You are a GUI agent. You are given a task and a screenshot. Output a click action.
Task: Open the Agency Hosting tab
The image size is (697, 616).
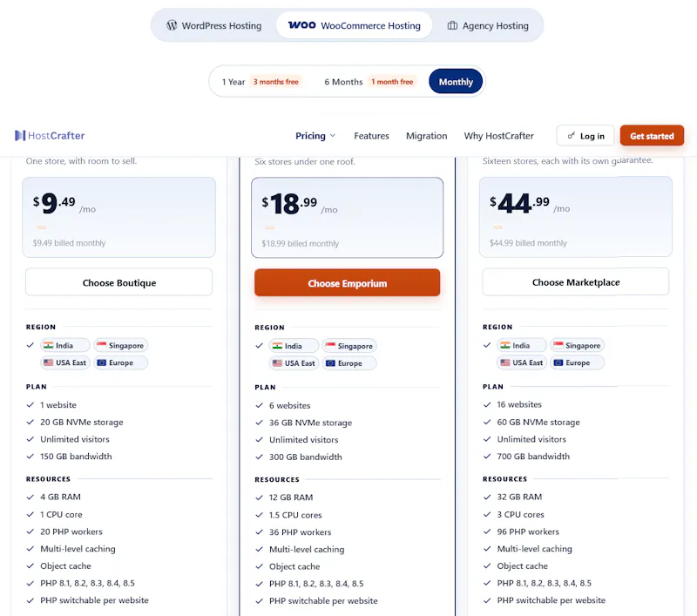488,25
